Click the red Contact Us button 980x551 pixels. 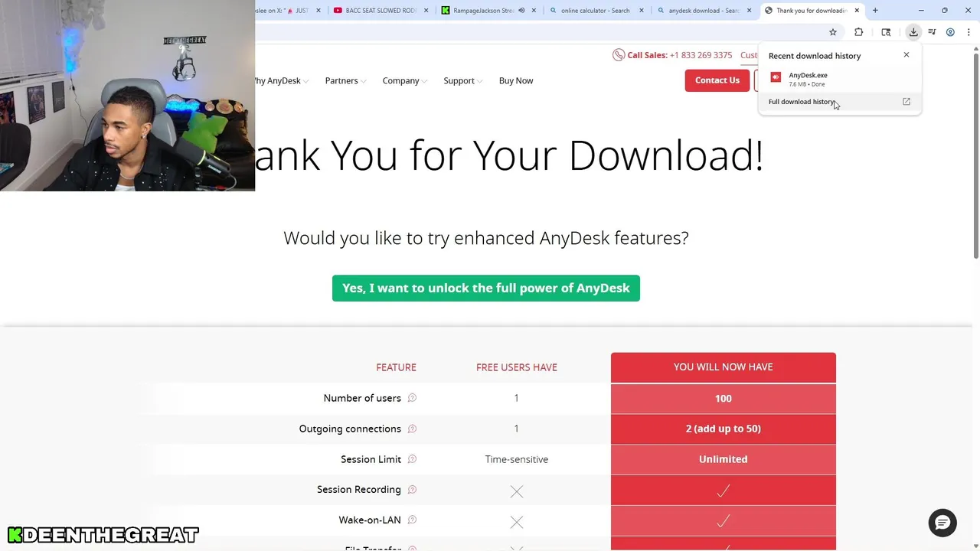point(717,80)
